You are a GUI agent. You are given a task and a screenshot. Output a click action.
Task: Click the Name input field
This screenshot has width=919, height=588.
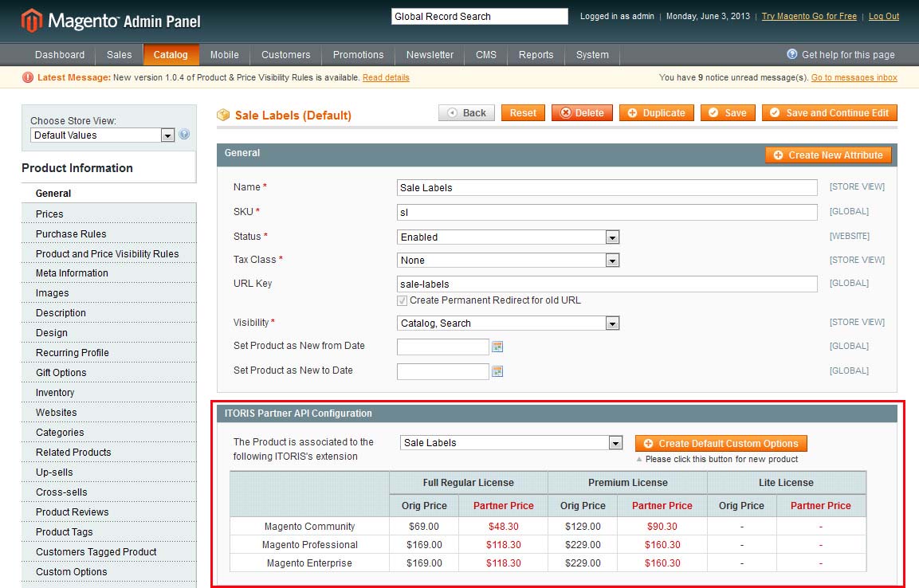coord(607,187)
